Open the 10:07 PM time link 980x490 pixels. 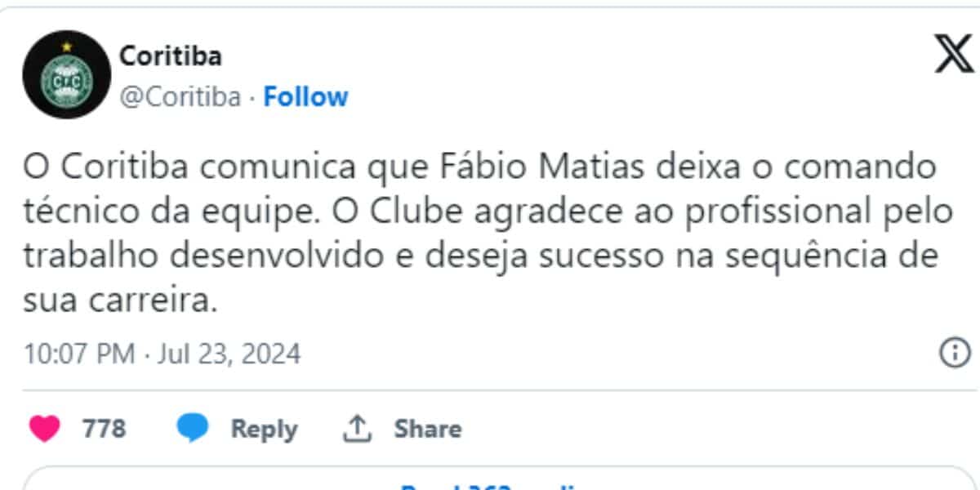point(79,354)
